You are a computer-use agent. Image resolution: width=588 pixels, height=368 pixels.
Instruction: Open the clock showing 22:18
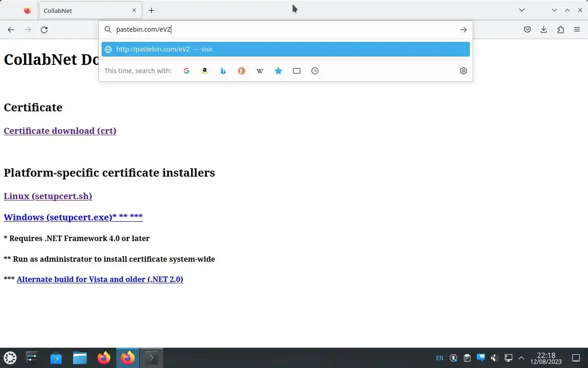pos(546,358)
